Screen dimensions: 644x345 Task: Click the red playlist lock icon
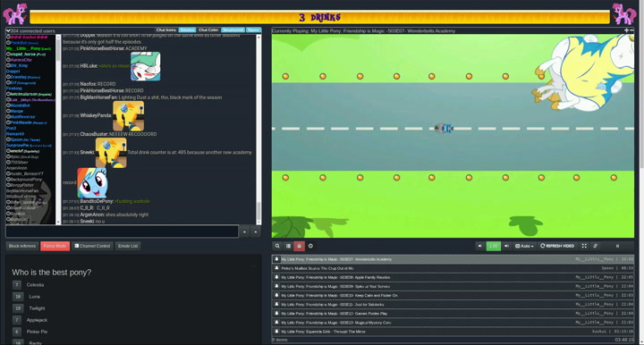(299, 246)
